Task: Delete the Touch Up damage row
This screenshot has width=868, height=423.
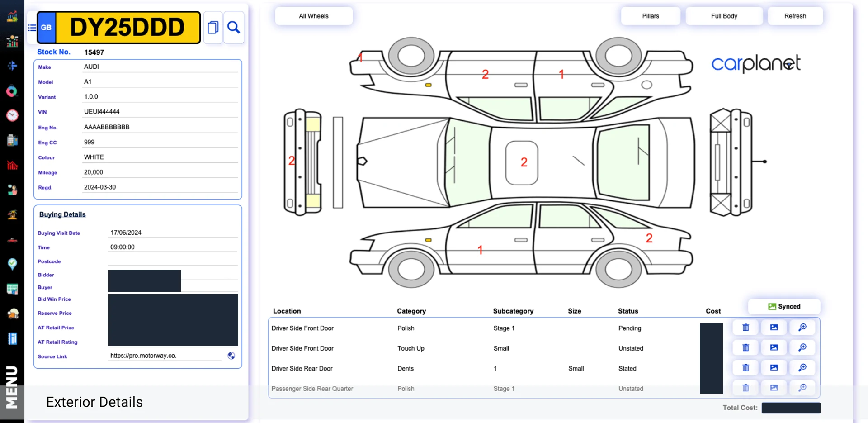Action: (746, 347)
